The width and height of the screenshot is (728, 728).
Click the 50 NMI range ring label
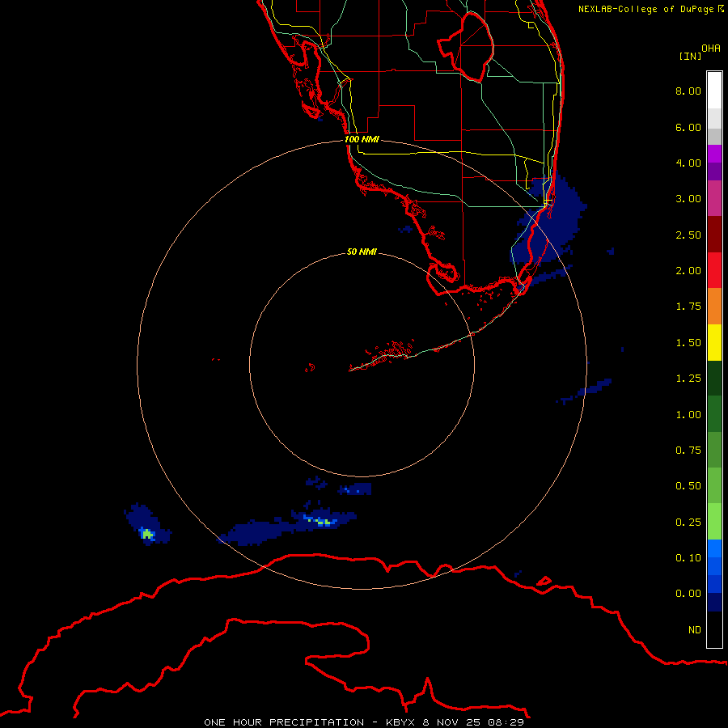362,252
